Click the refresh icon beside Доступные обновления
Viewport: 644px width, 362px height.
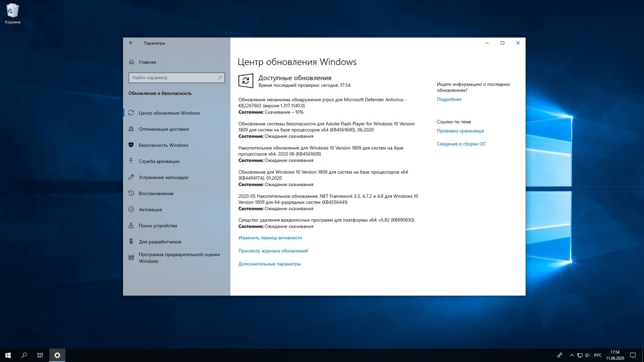point(246,80)
